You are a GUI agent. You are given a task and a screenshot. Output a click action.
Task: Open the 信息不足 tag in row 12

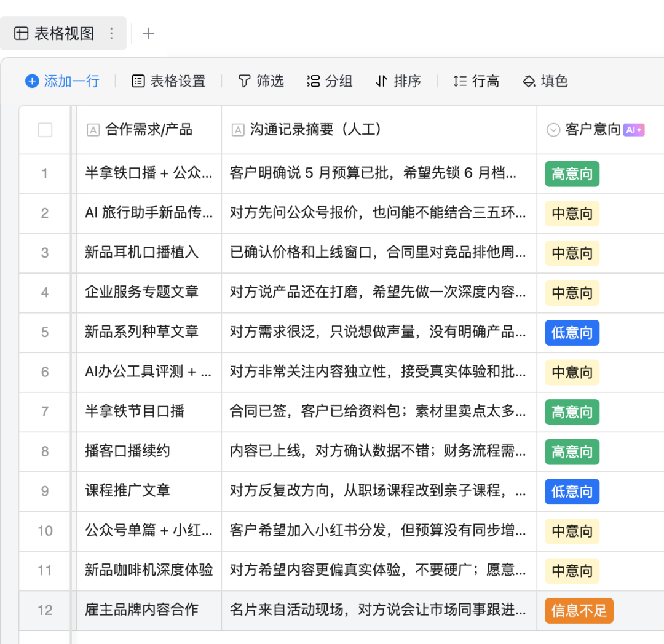pos(579,611)
